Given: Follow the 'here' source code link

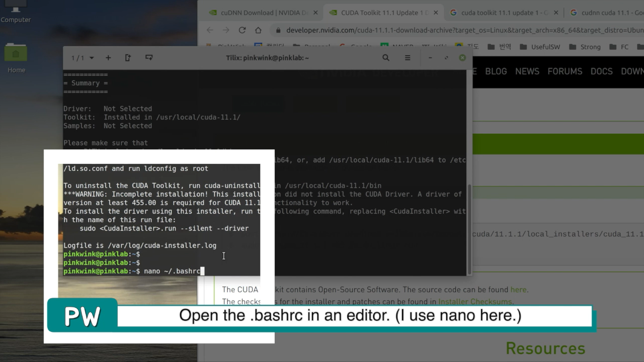Looking at the screenshot, I should tap(518, 290).
